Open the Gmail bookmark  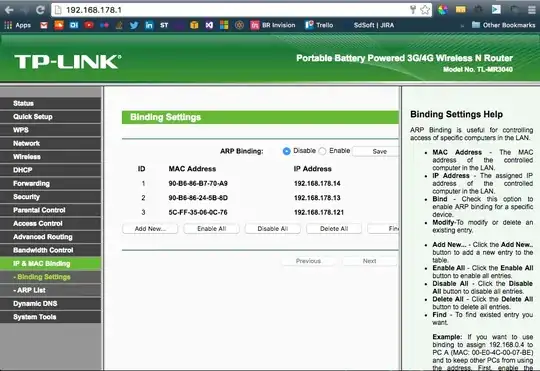coord(44,25)
